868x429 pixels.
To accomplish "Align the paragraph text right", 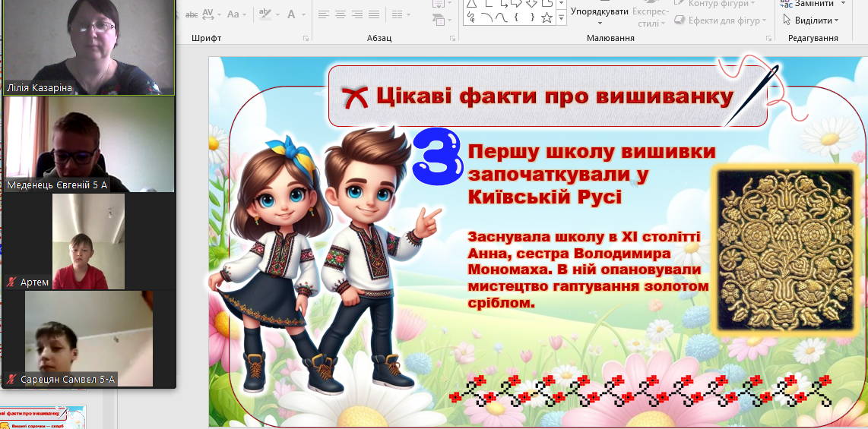I will [357, 14].
